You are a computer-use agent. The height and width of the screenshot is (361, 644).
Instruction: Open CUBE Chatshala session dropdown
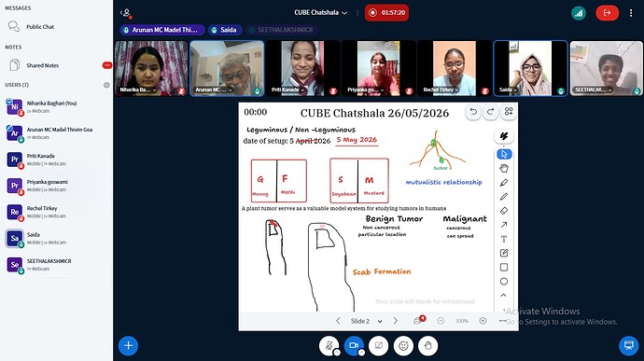(x=321, y=13)
